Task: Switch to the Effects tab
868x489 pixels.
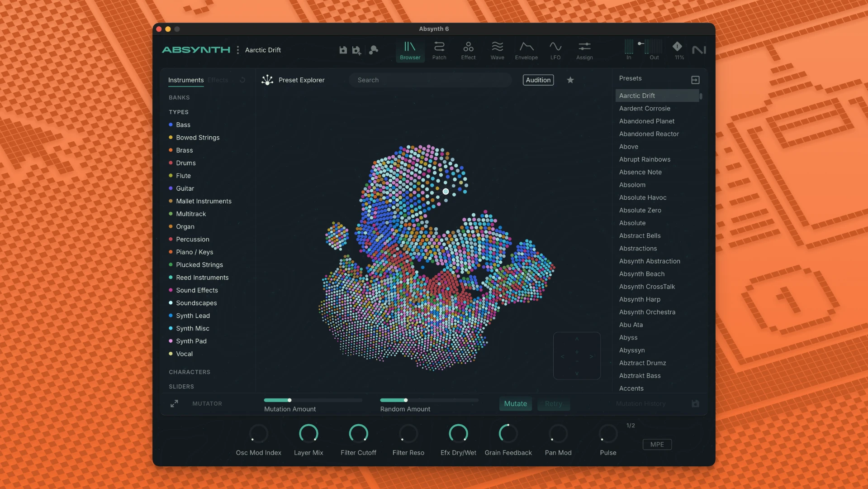Action: 218,80
